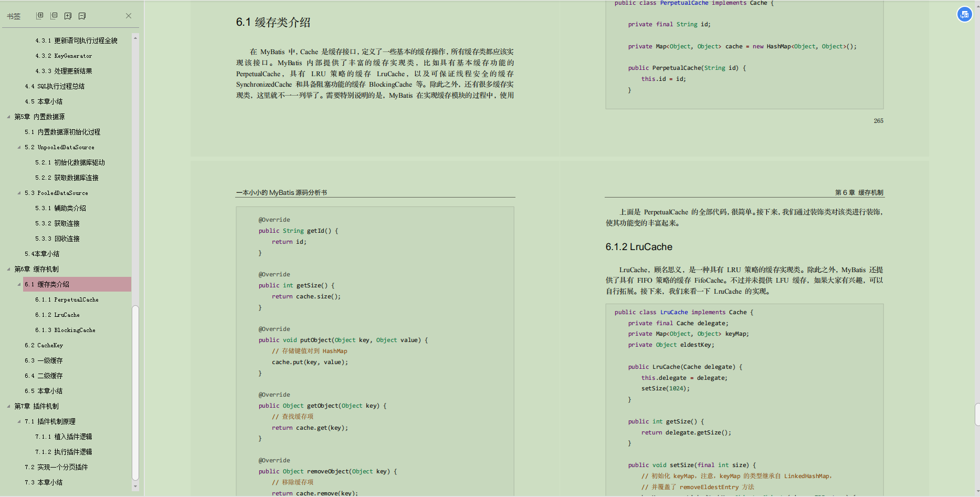Jump to bookmark 5.3.3 回收连接
980x497 pixels.
57,239
